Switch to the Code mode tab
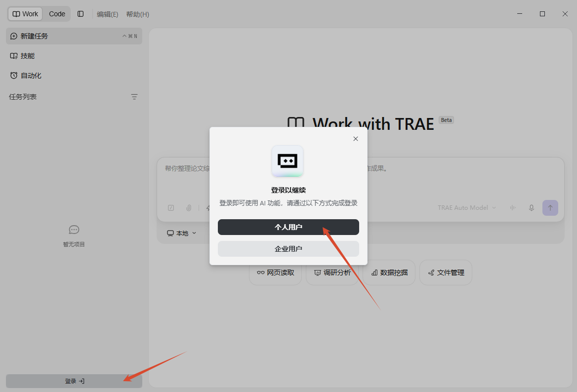This screenshot has height=392, width=577. click(57, 14)
